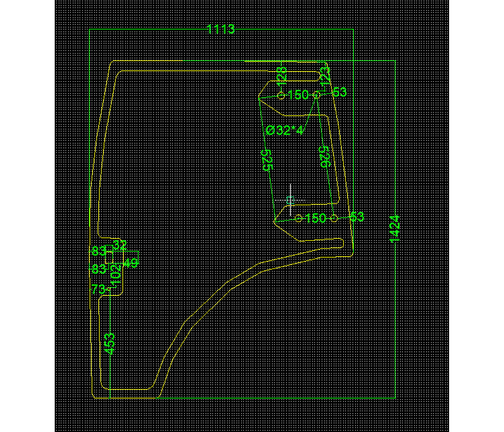This screenshot has height=432, width=504.
Task: Select the 1424 height dimension label
Action: click(394, 229)
